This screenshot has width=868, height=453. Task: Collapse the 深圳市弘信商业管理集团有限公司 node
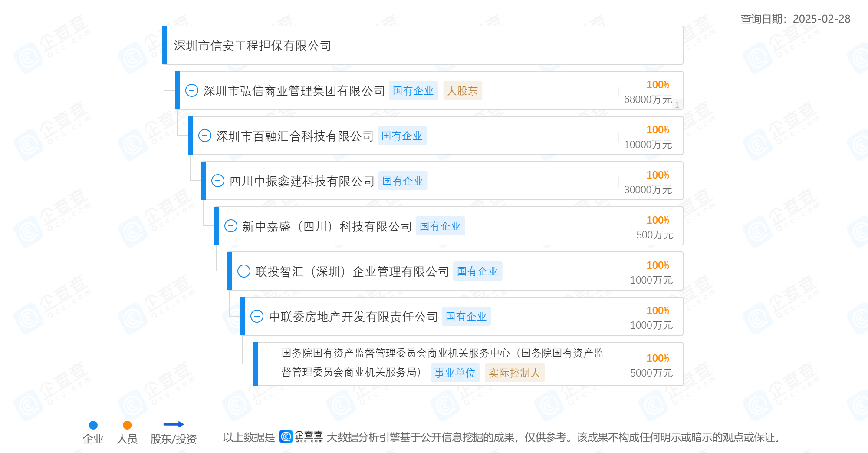(191, 90)
